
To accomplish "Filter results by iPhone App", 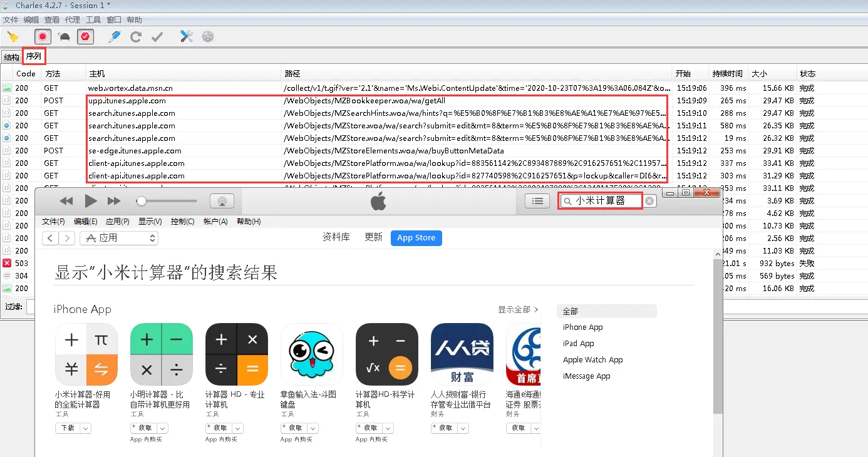I will 583,327.
